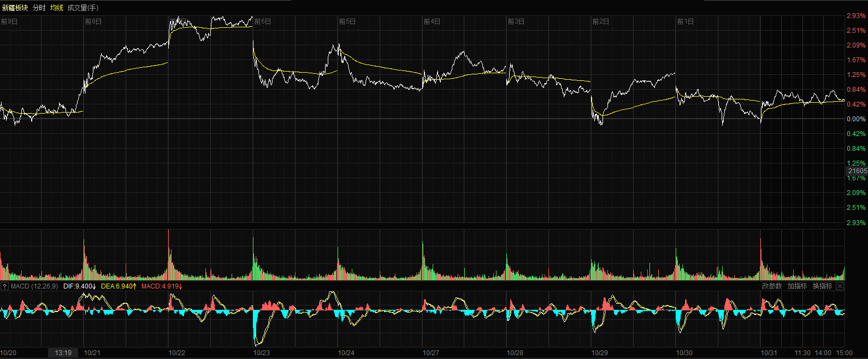Toggle the 成交量(手) volume display

tap(83, 8)
